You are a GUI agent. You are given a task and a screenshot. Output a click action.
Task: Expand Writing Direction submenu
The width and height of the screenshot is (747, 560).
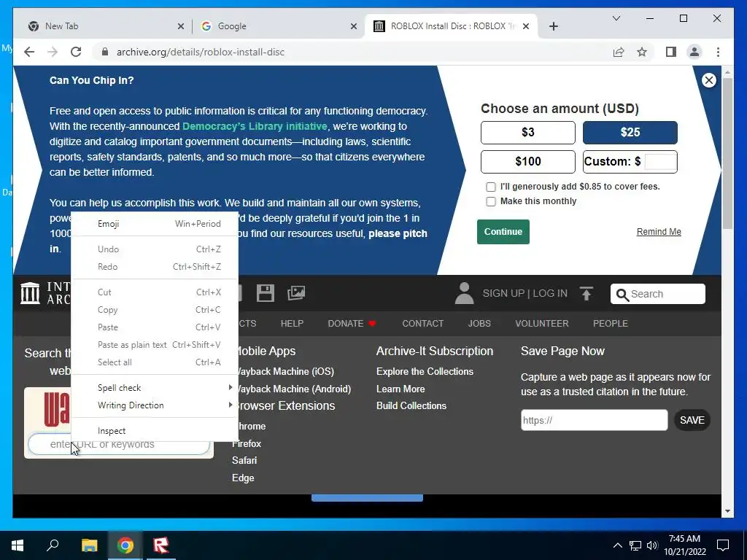click(155, 405)
